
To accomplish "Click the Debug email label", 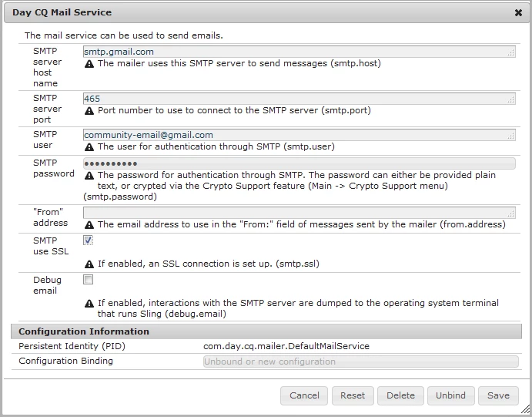I will (47, 285).
